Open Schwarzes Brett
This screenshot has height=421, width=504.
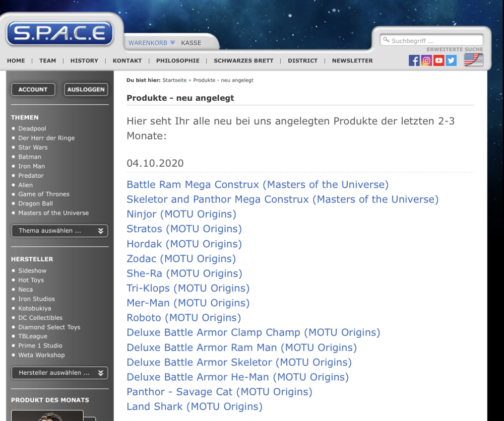[x=243, y=61]
